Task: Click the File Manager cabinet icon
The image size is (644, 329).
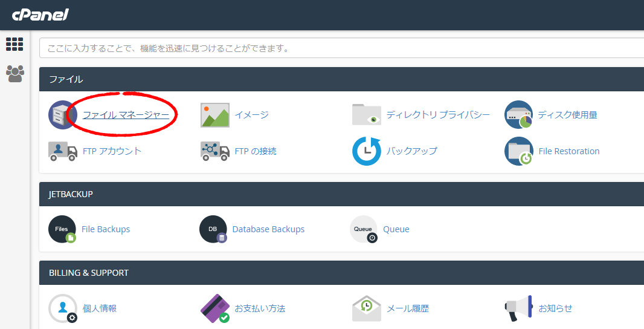Action: [x=62, y=115]
